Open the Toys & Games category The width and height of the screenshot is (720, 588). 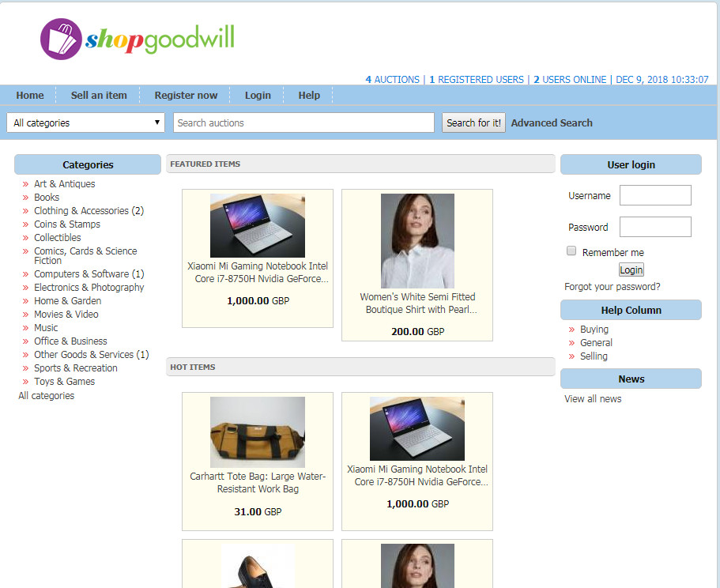click(x=64, y=382)
